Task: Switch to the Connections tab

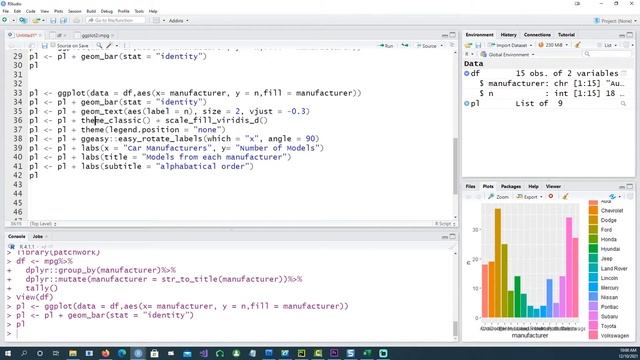Action: pyautogui.click(x=537, y=35)
